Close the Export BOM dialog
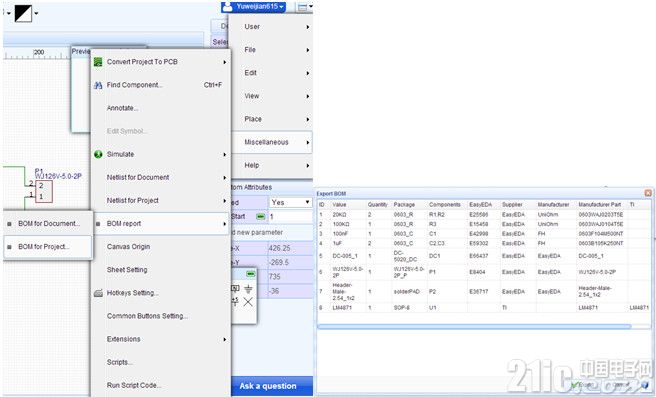 pyautogui.click(x=648, y=193)
